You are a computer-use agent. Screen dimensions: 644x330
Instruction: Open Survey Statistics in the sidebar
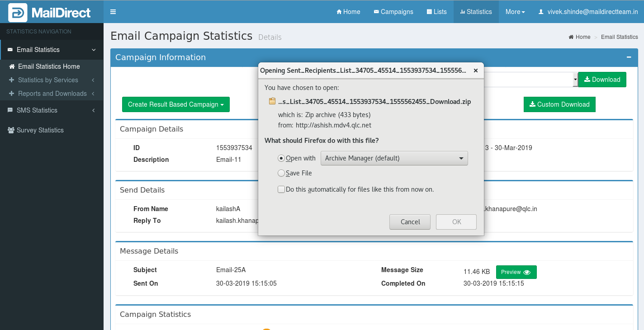(40, 130)
